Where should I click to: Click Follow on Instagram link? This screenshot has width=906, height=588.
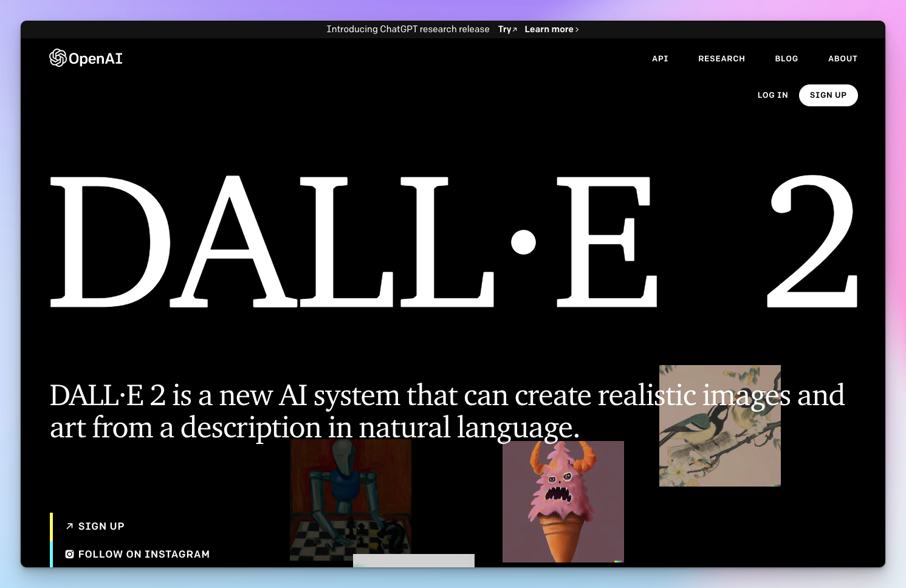point(137,554)
